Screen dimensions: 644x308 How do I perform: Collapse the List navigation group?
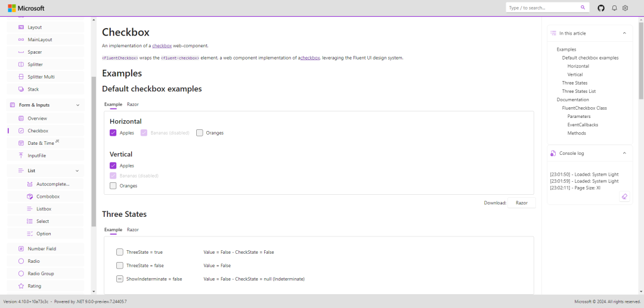78,170
